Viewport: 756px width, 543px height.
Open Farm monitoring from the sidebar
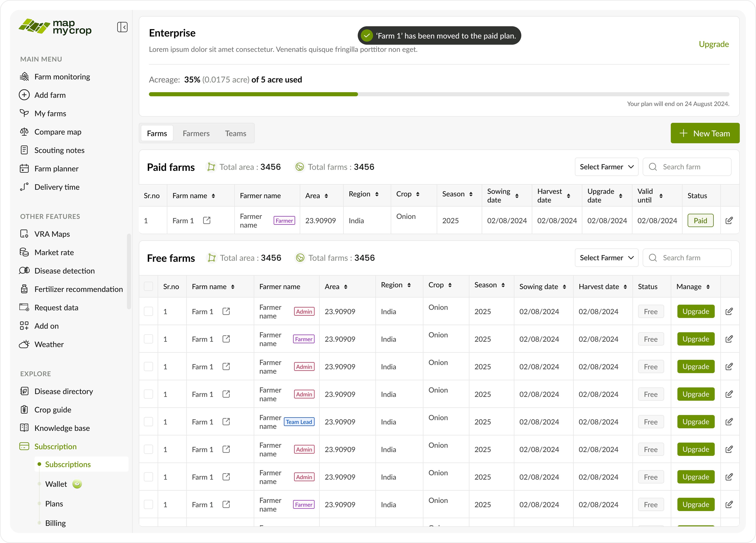point(62,77)
